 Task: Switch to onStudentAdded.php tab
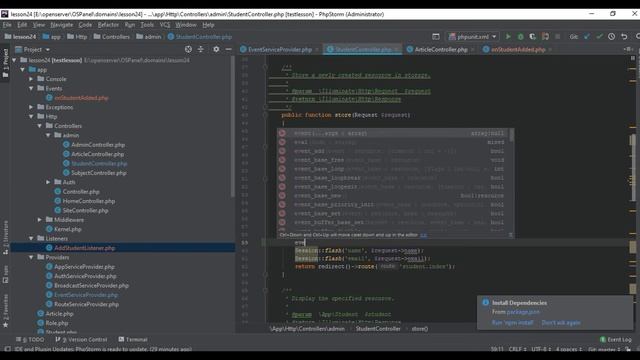(x=518, y=49)
